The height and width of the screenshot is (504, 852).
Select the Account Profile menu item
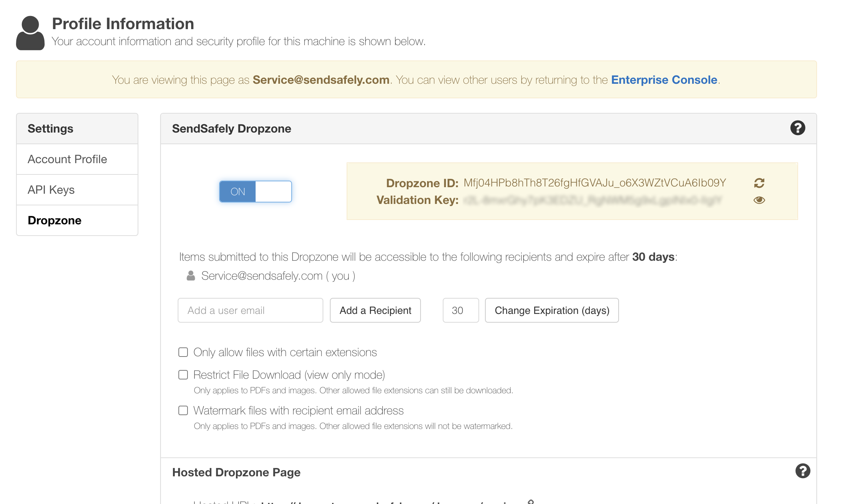[x=68, y=159]
